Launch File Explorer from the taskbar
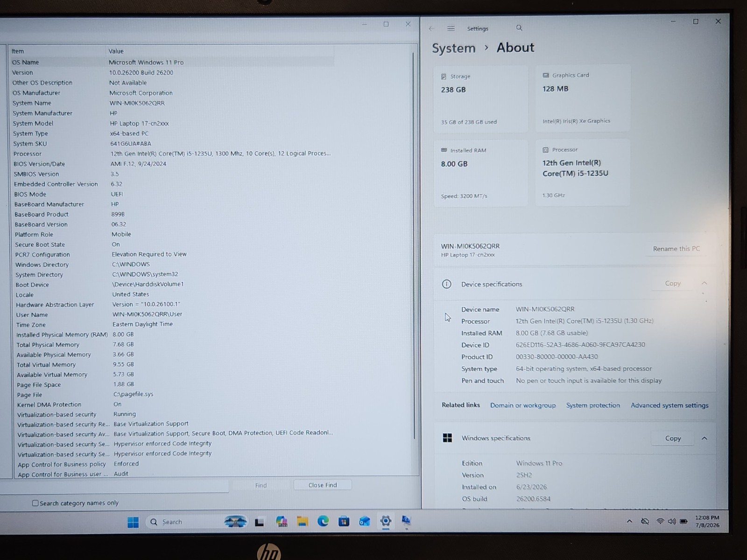This screenshot has height=560, width=747. (303, 521)
